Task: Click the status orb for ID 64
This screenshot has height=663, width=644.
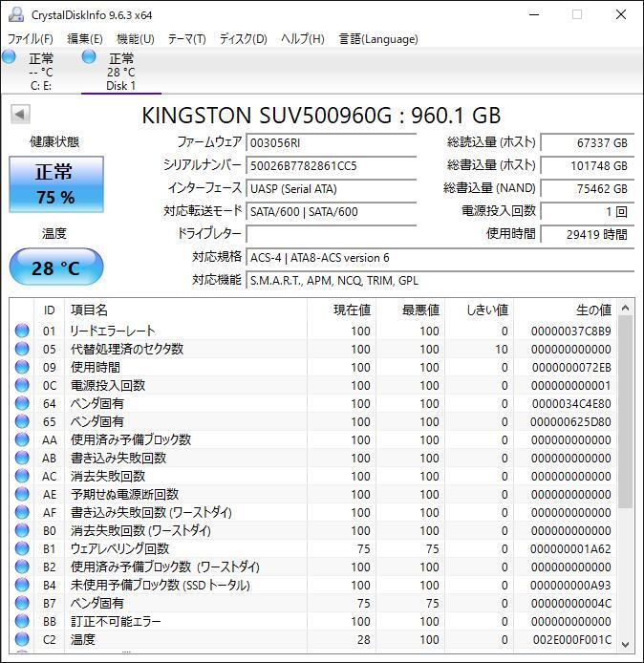Action: click(x=22, y=403)
